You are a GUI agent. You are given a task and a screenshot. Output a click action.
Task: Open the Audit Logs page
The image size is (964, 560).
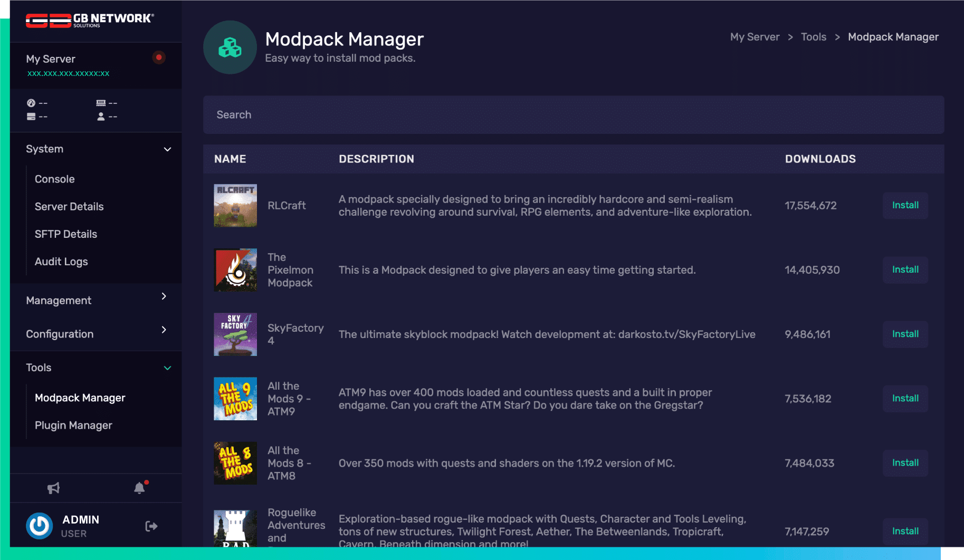[x=61, y=262]
